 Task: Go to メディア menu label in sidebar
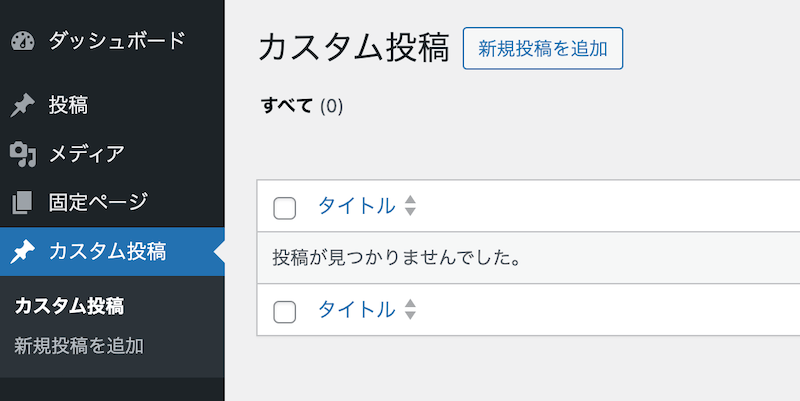click(87, 153)
